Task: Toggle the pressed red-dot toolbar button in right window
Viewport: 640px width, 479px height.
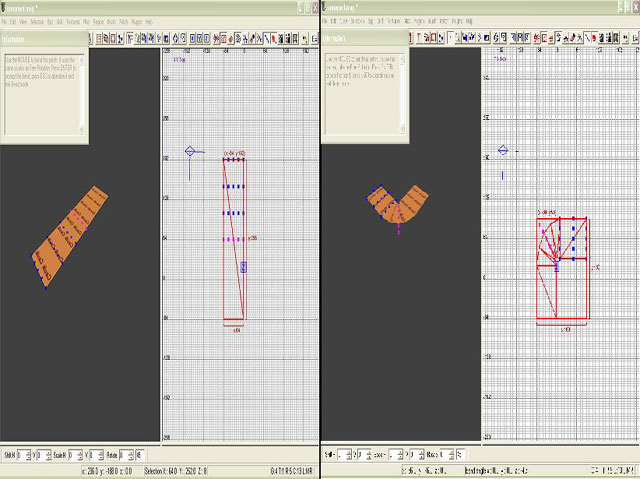Action: coord(594,38)
